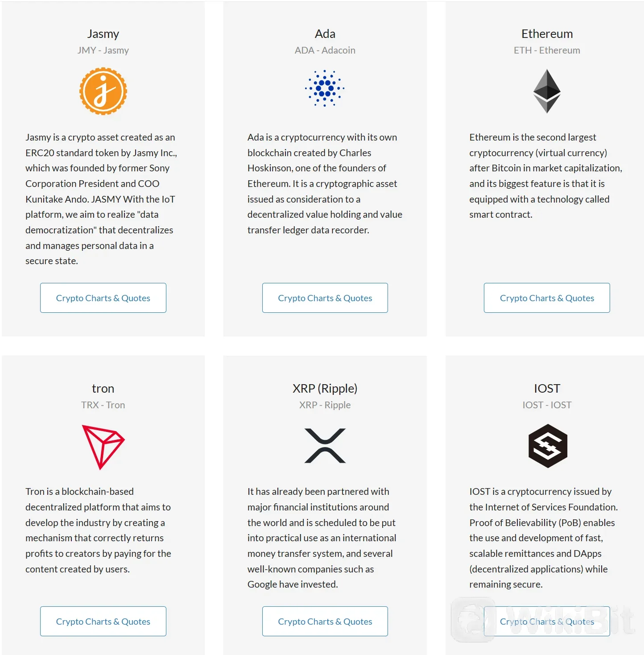644x655 pixels.
Task: Click the Ada card title
Action: 325,34
